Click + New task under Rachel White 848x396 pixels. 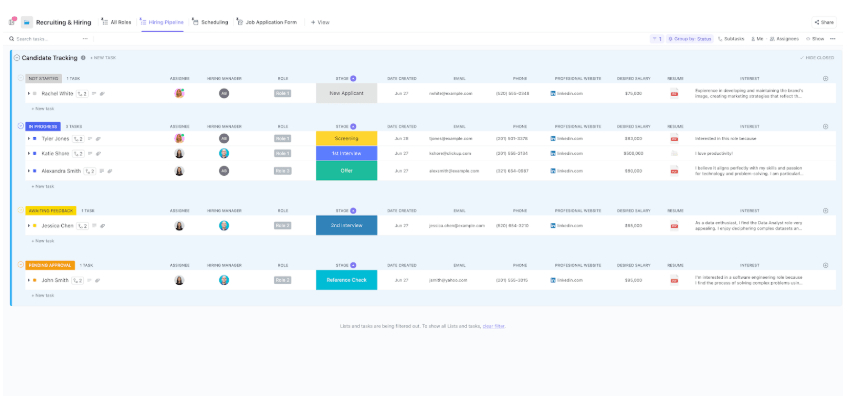(x=43, y=109)
